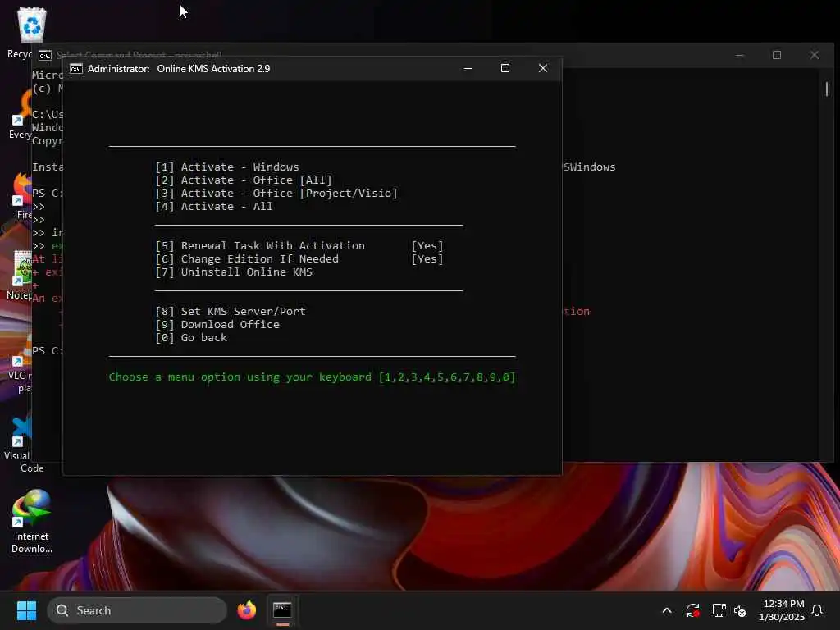
Task: Maximize the background Command Prompt window
Action: click(777, 55)
